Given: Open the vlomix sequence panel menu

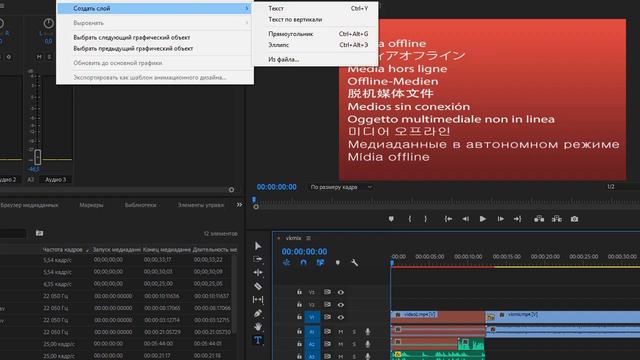Looking at the screenshot, I should click(309, 238).
